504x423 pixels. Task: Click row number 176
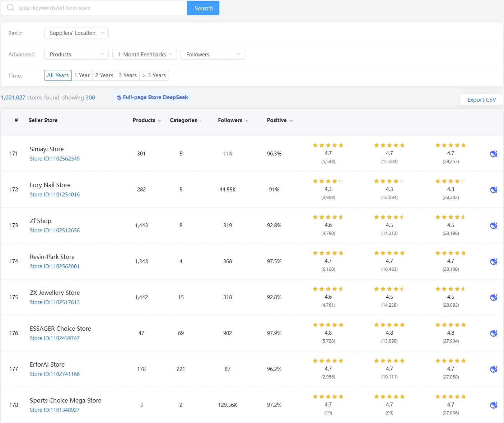[14, 333]
